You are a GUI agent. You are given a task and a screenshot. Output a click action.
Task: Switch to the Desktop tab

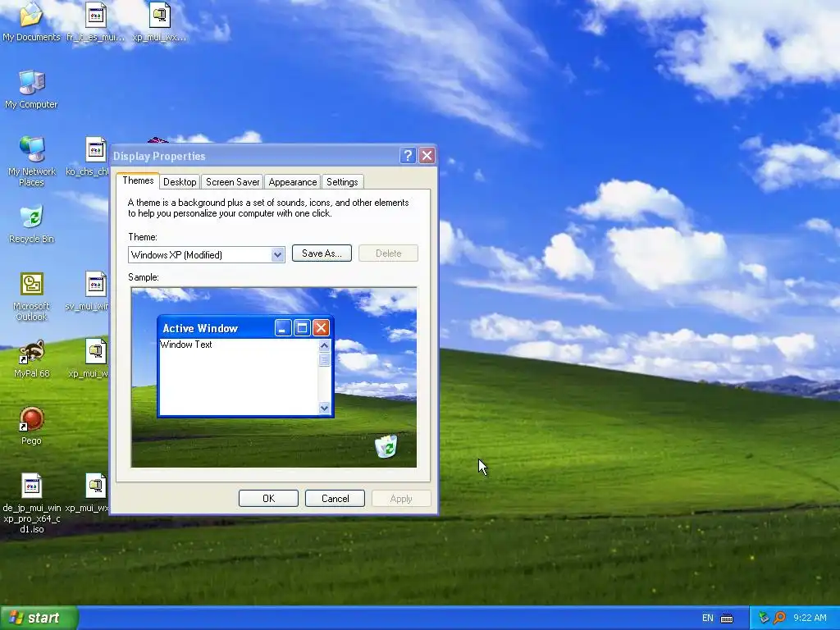[x=180, y=182]
